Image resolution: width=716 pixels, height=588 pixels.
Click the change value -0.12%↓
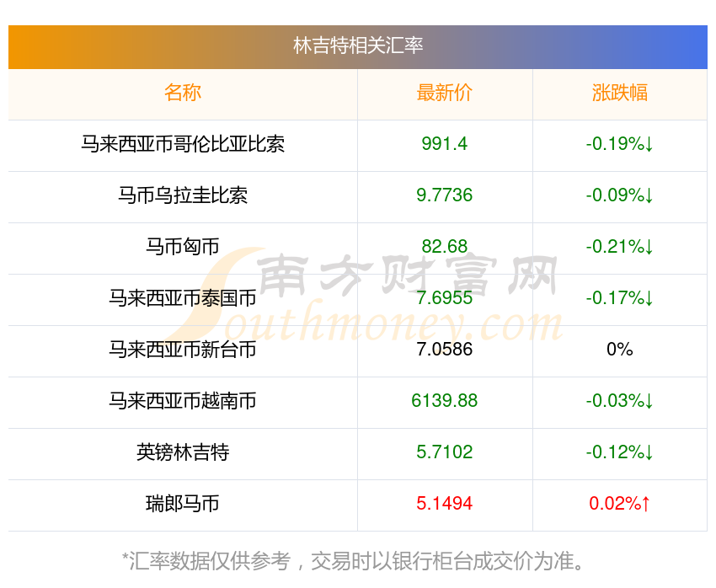[x=620, y=452]
